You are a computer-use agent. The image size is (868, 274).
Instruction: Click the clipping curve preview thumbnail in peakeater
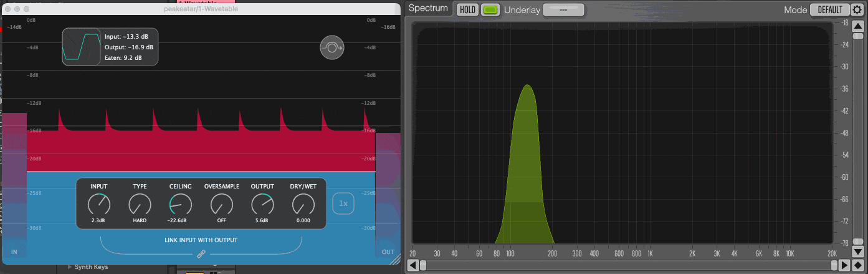81,47
